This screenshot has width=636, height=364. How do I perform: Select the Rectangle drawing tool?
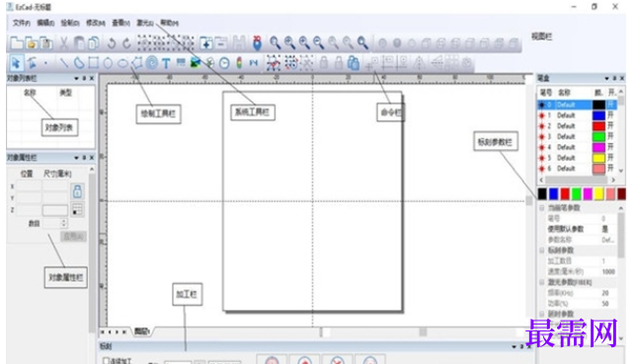click(93, 63)
